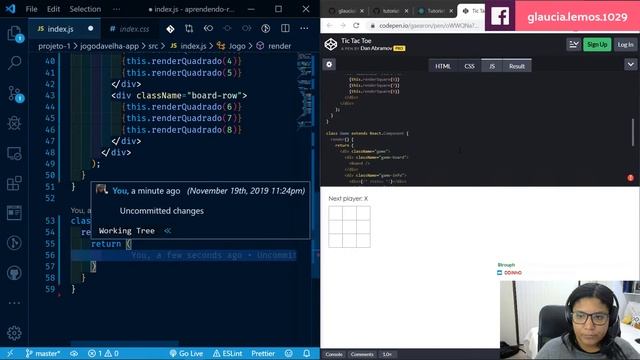Toggle the JS panel in CodePen
640x360 pixels.
[492, 66]
